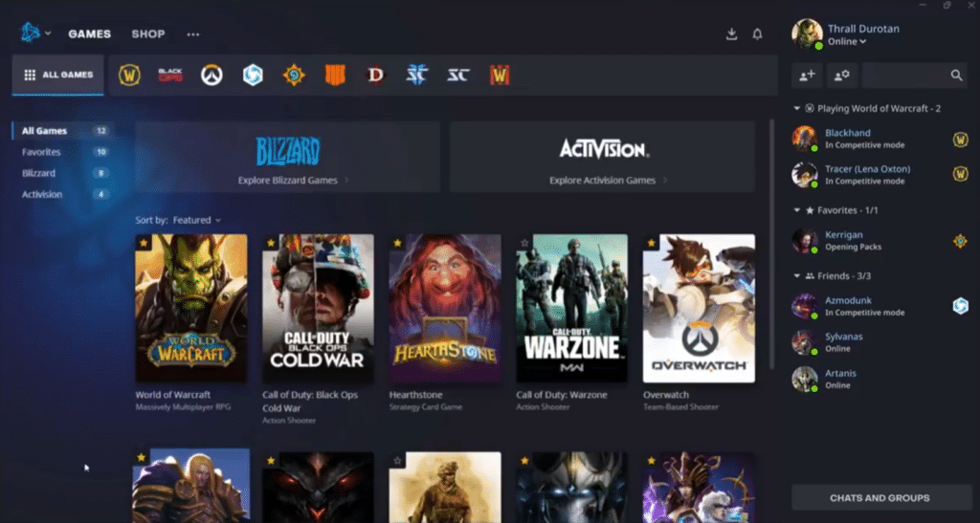Image resolution: width=980 pixels, height=523 pixels.
Task: Open chat with Sylvanas
Action: click(880, 342)
